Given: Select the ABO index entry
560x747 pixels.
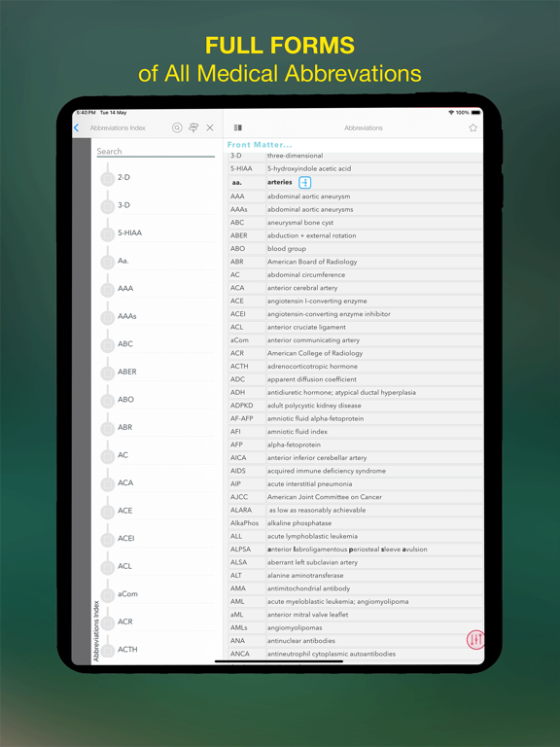Looking at the screenshot, I should 125,399.
